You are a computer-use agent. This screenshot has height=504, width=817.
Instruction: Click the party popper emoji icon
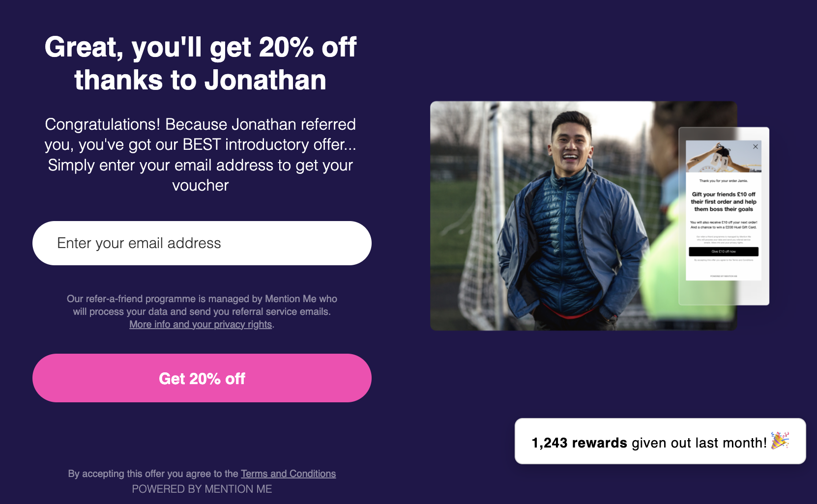780,441
